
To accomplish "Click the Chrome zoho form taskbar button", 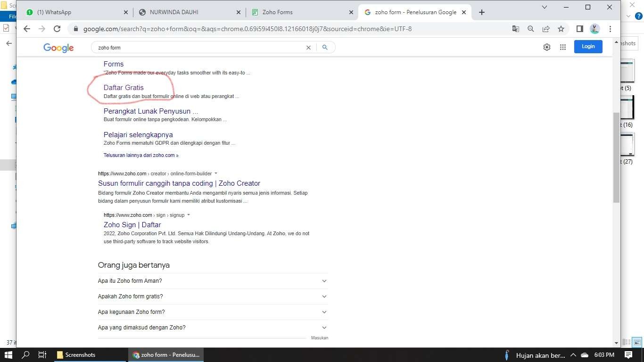I will (166, 355).
